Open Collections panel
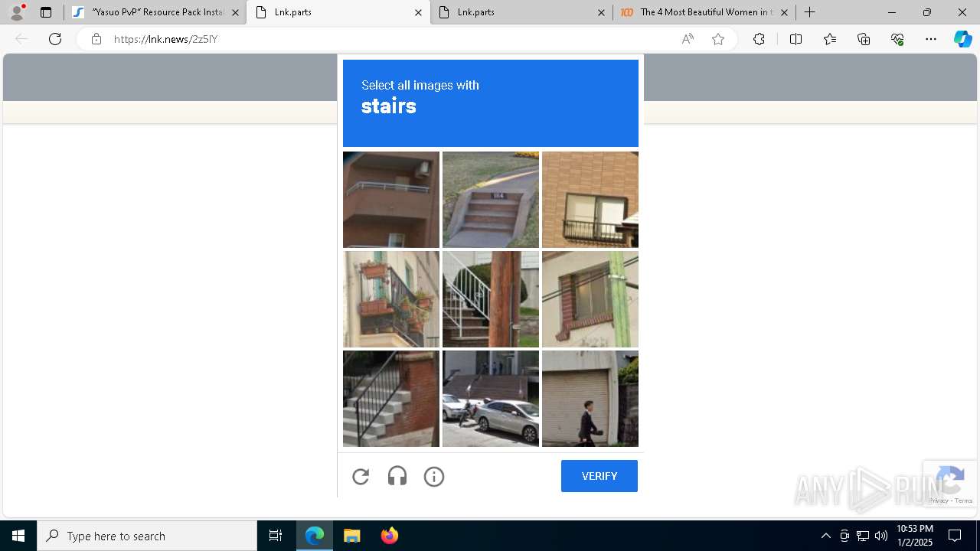Image resolution: width=980 pixels, height=551 pixels. click(x=864, y=39)
